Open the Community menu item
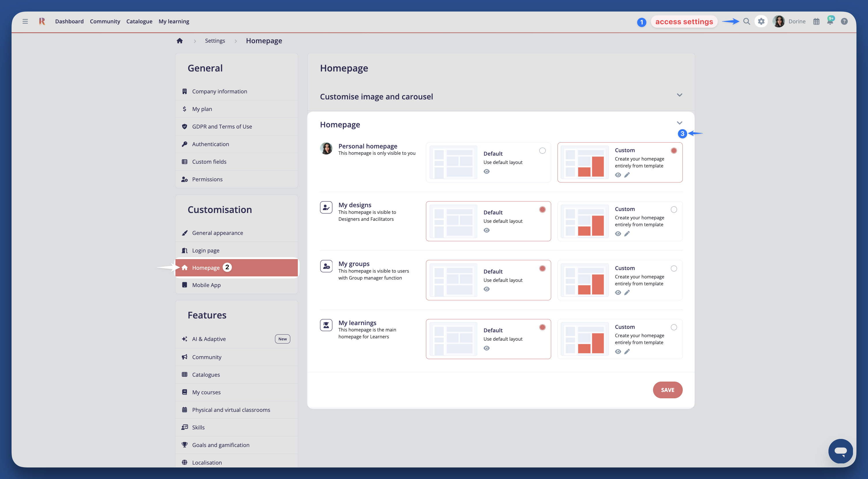The image size is (868, 479). [x=105, y=21]
